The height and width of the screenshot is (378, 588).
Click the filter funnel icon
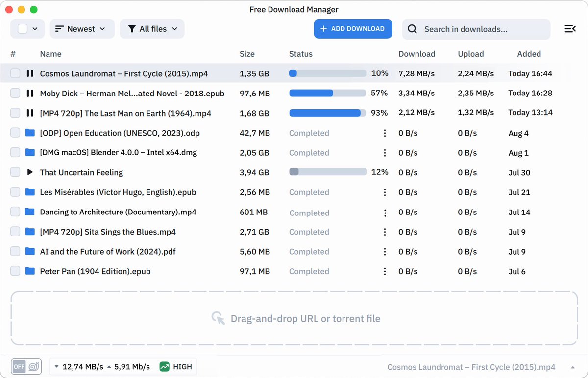pos(132,29)
